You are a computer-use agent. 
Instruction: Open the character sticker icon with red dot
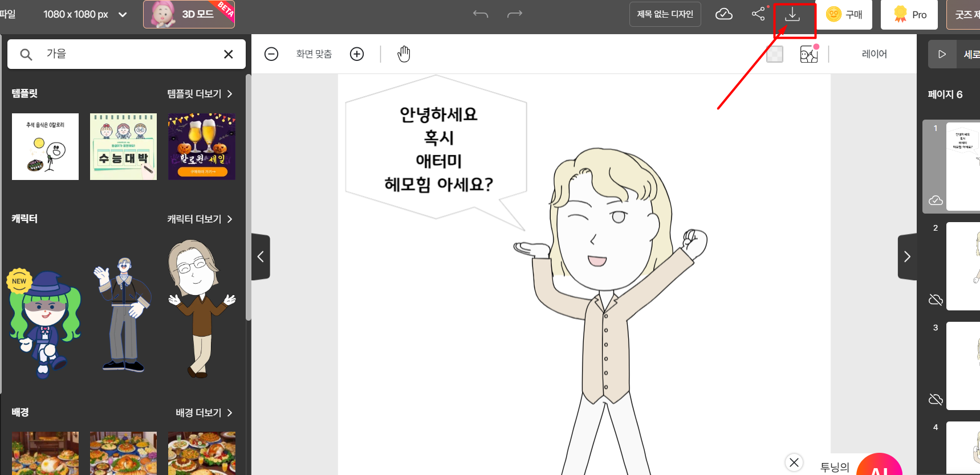(809, 54)
